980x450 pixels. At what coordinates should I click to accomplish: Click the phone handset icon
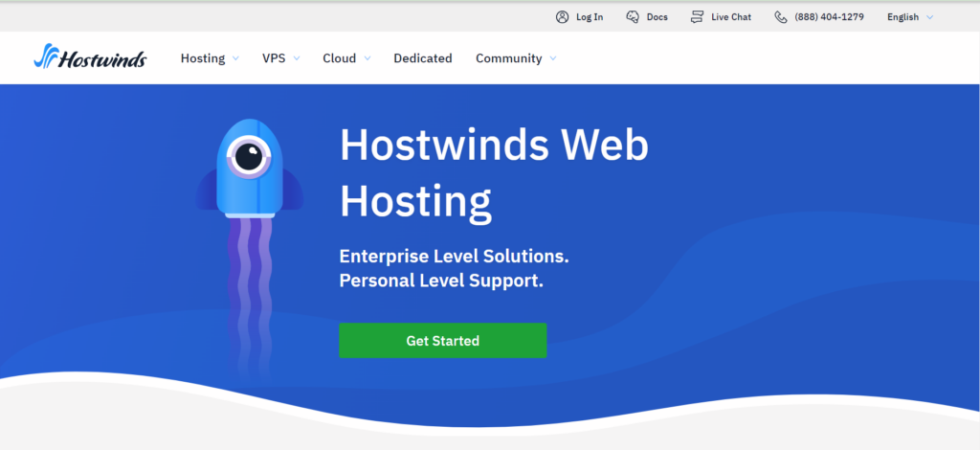[x=781, y=17]
